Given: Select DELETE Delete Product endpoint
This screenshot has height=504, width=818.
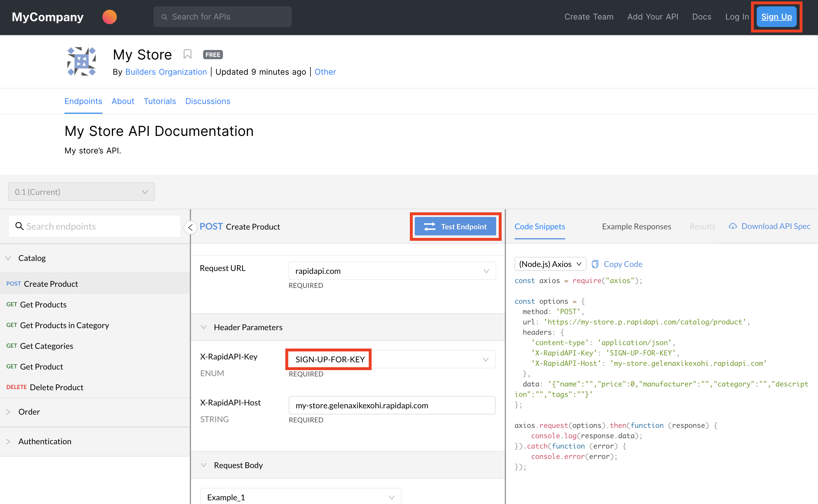Looking at the screenshot, I should click(x=95, y=387).
